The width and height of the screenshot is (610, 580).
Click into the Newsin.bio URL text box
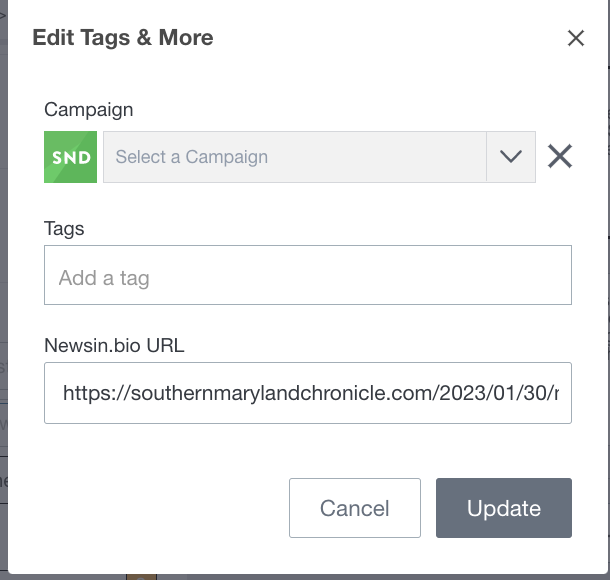[x=308, y=393]
